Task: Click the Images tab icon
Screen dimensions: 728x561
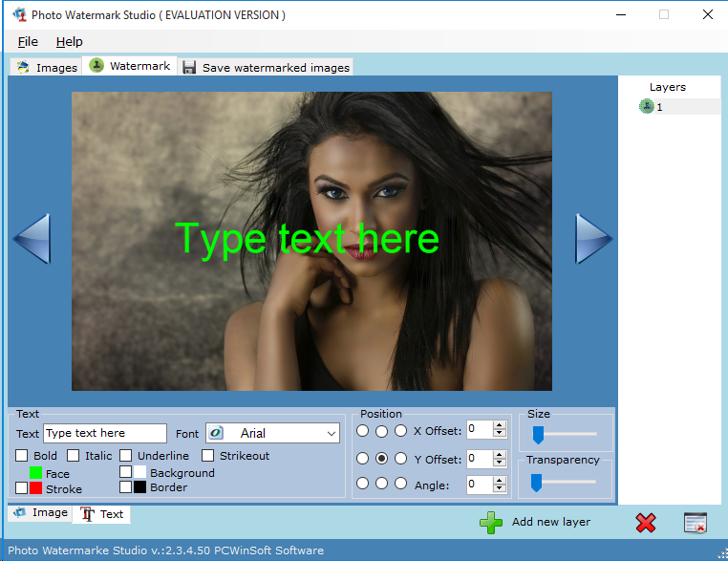Action: click(23, 68)
